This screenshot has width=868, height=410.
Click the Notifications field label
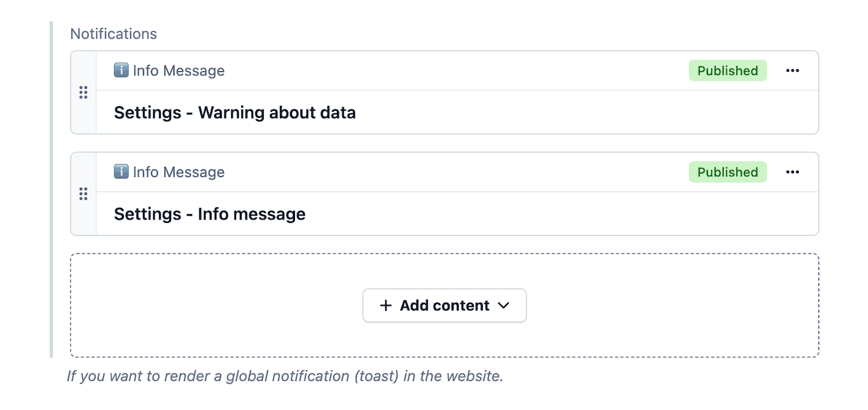[113, 34]
